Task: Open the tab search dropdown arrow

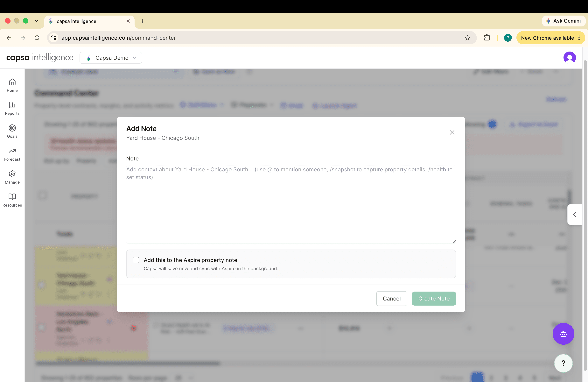Action: pyautogui.click(x=37, y=21)
